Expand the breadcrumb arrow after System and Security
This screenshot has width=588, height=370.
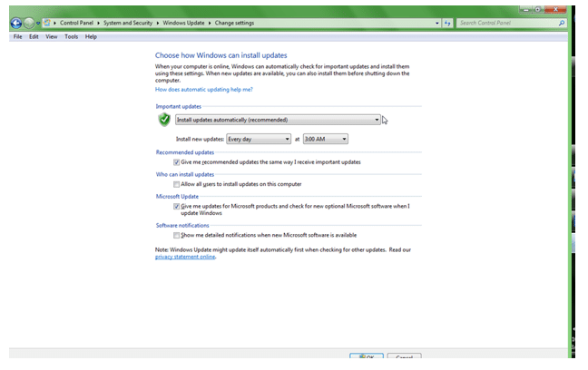coord(158,24)
